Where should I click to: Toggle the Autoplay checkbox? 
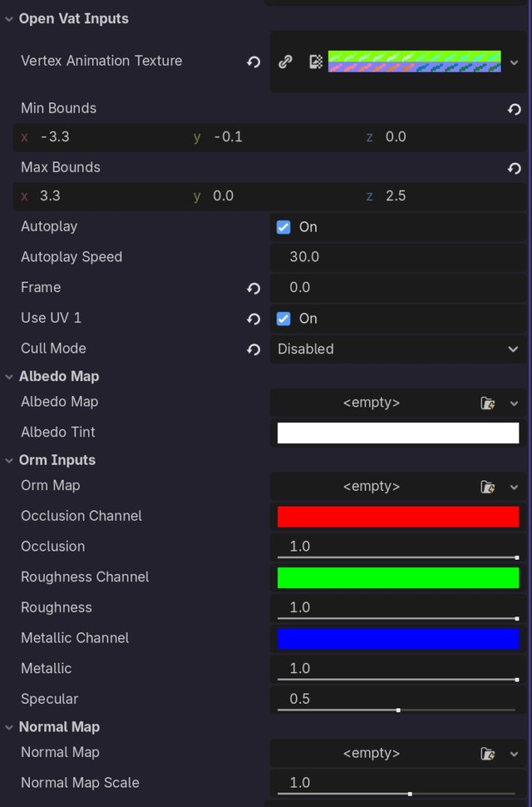(283, 227)
